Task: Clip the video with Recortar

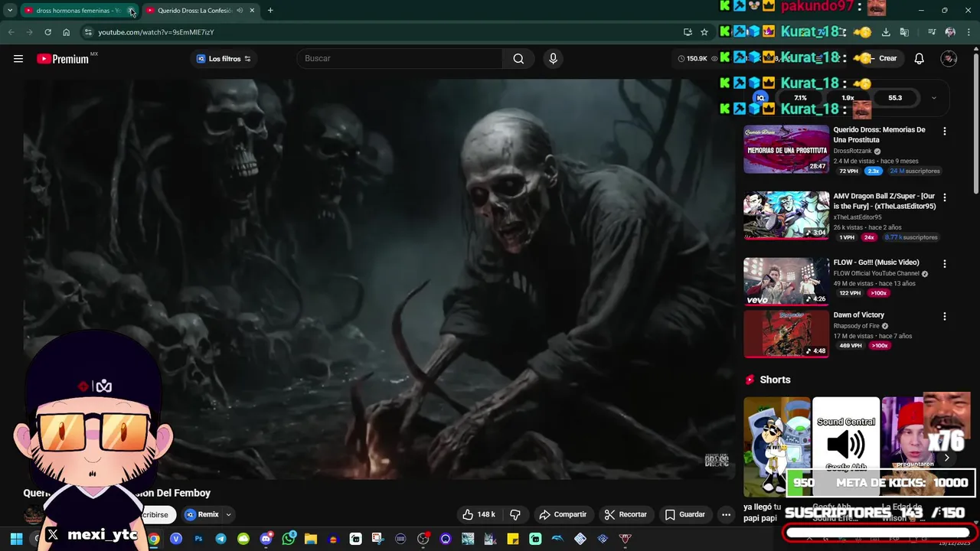Action: [x=626, y=514]
